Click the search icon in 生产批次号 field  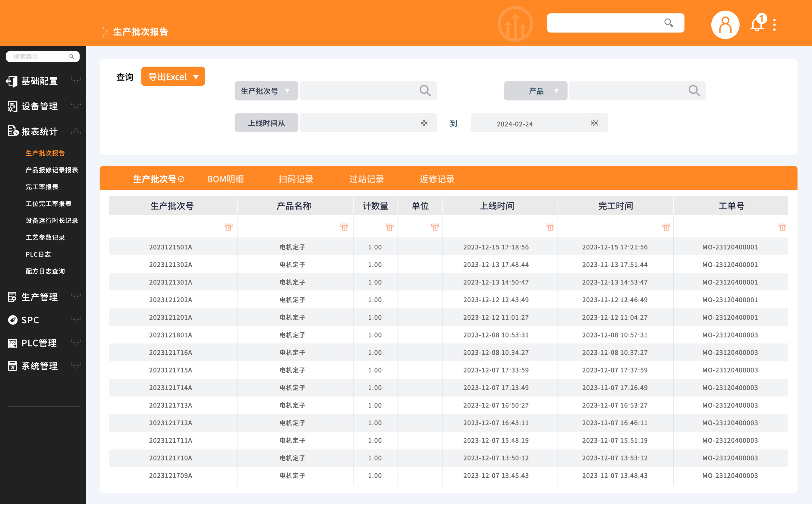click(425, 90)
